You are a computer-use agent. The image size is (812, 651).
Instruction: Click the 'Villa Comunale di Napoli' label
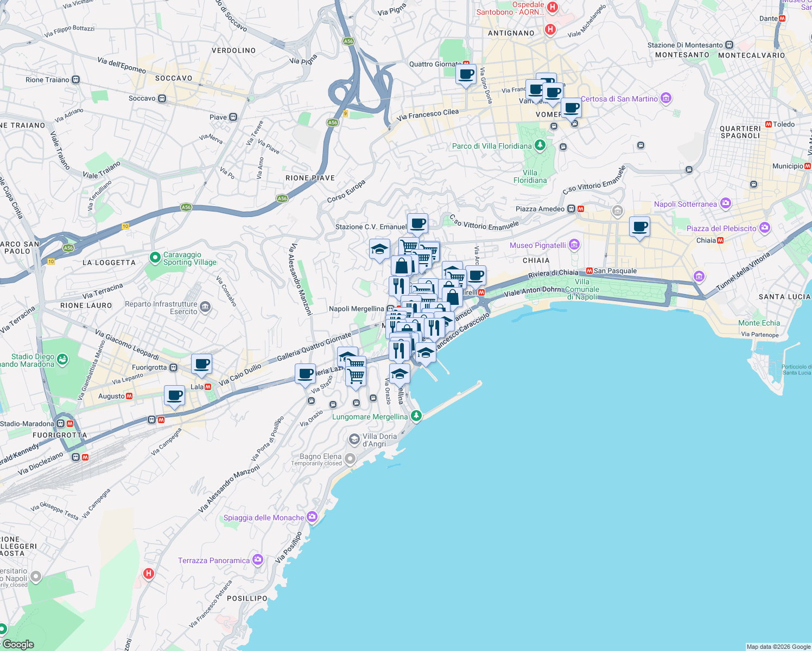click(582, 289)
